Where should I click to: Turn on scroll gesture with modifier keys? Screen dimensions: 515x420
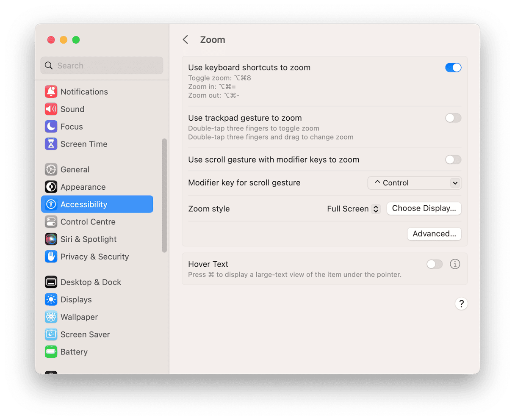[453, 160]
